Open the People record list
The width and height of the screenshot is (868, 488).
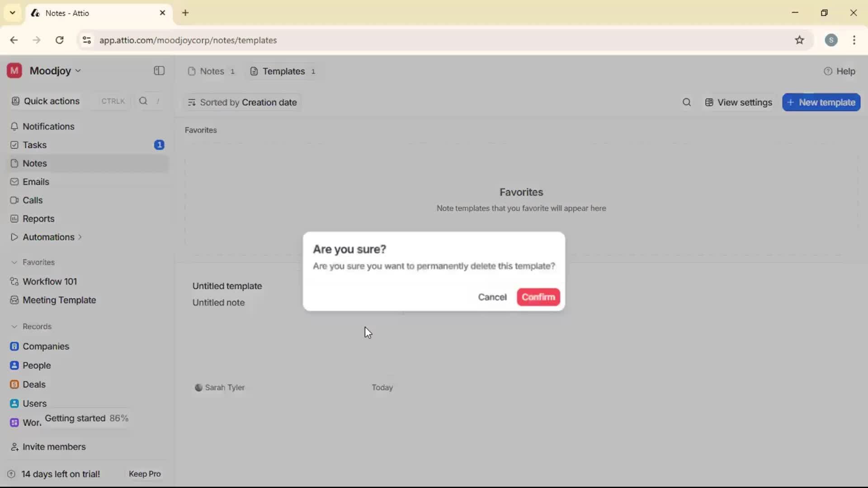36,365
